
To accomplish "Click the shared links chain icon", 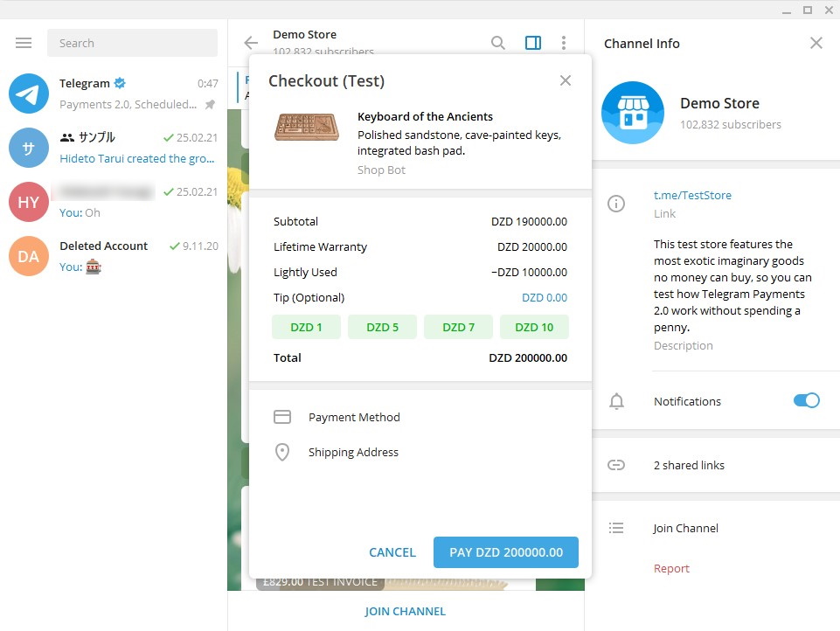I will pyautogui.click(x=616, y=466).
